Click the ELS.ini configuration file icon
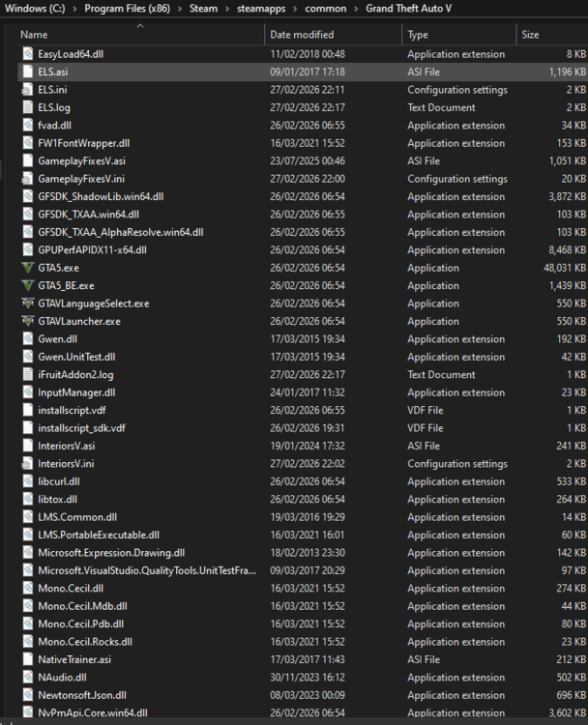This screenshot has width=588, height=725. [x=28, y=90]
